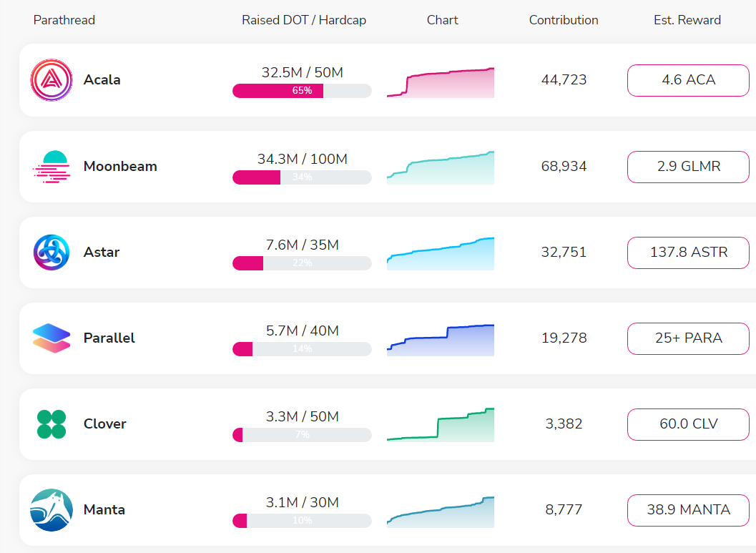Sort by Raised DOT / Hardcap header
The image size is (756, 553).
pos(304,20)
